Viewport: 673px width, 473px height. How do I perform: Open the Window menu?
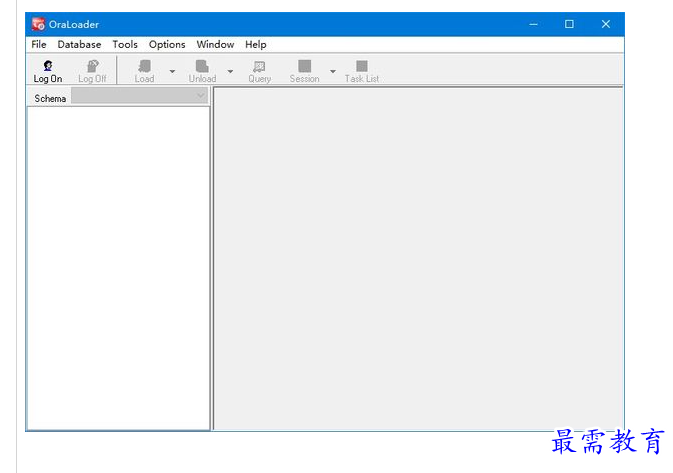point(215,44)
